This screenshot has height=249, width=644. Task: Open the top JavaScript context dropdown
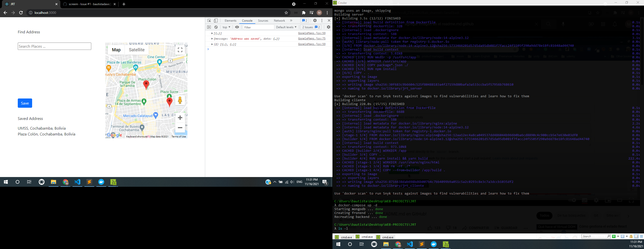226,27
